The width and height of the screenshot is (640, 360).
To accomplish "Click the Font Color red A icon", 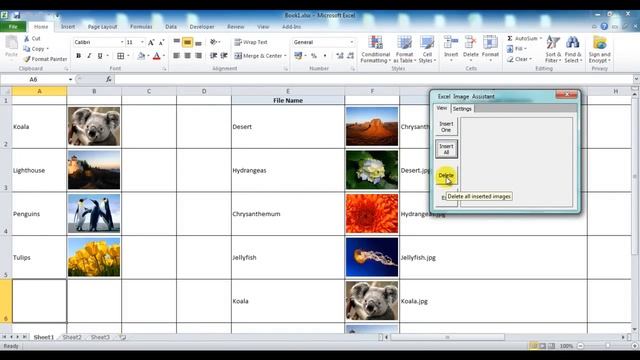I will coord(156,56).
